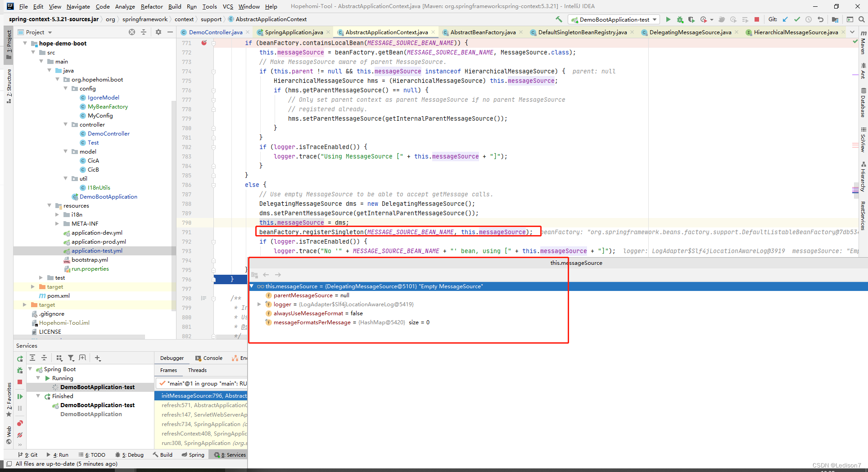Rollback changes with the Git revert arrow

tap(820, 19)
